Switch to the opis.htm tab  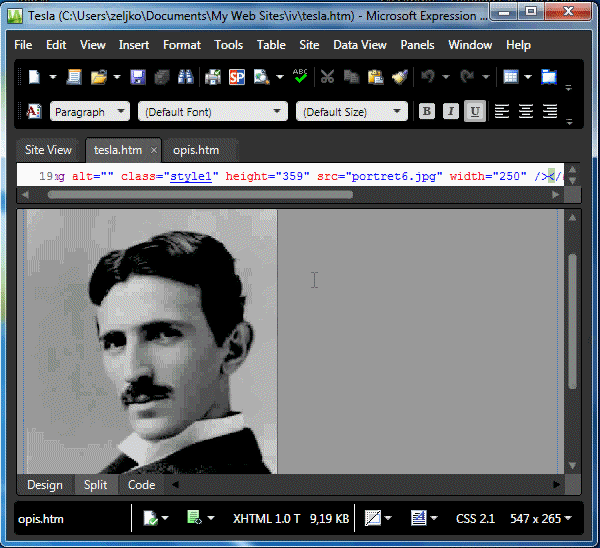click(196, 150)
